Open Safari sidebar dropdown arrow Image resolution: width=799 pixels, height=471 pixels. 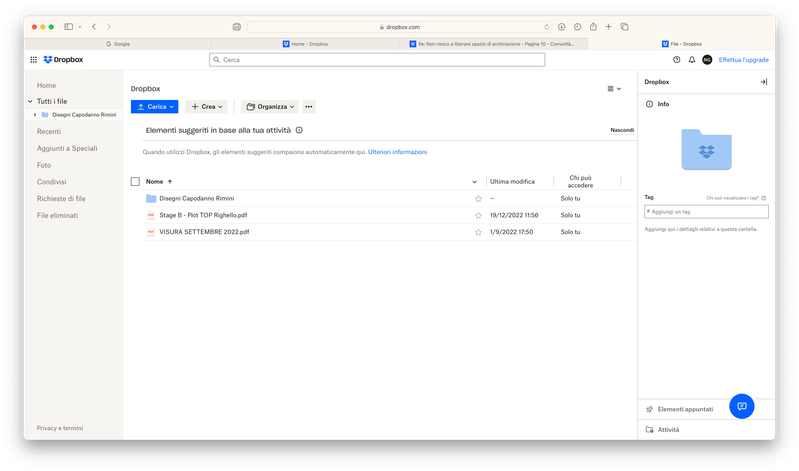point(79,27)
